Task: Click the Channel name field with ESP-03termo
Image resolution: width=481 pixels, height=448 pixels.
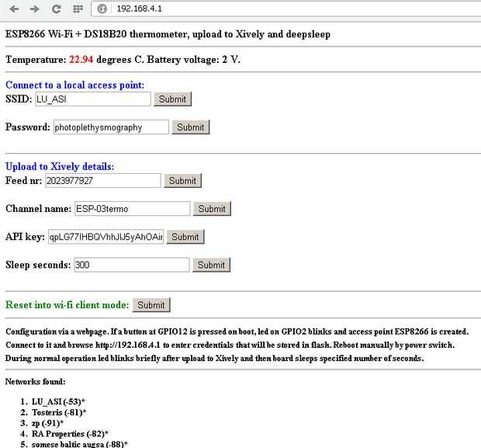Action: (x=132, y=209)
